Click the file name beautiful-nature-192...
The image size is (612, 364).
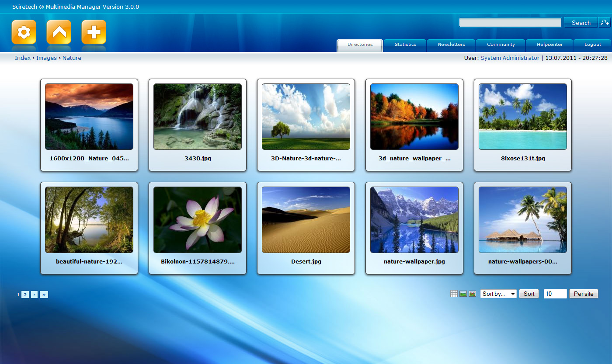point(89,262)
